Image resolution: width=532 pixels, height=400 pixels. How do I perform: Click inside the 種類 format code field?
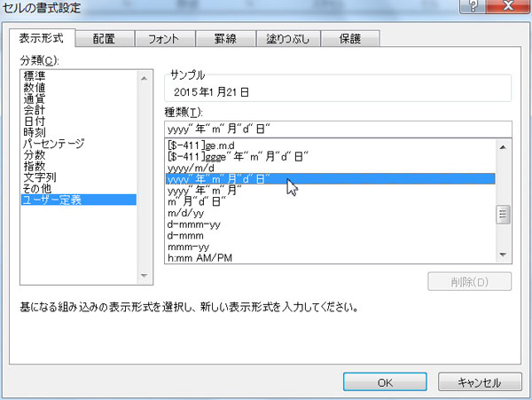coord(337,129)
